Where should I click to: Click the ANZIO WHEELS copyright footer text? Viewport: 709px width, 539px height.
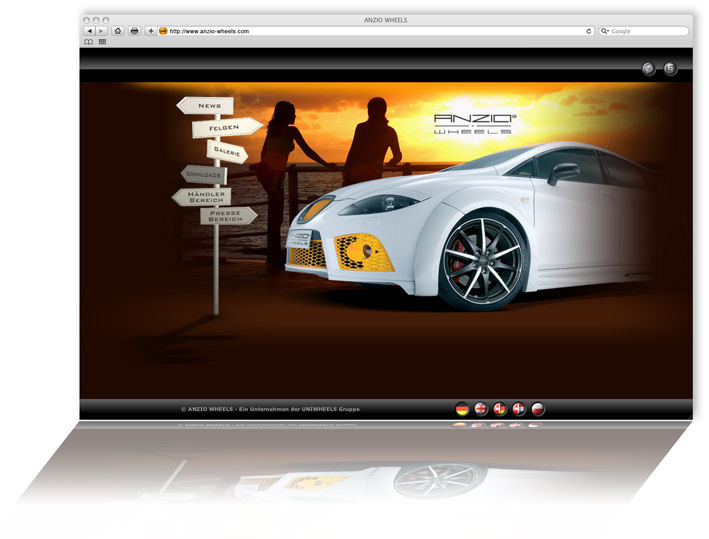(270, 409)
